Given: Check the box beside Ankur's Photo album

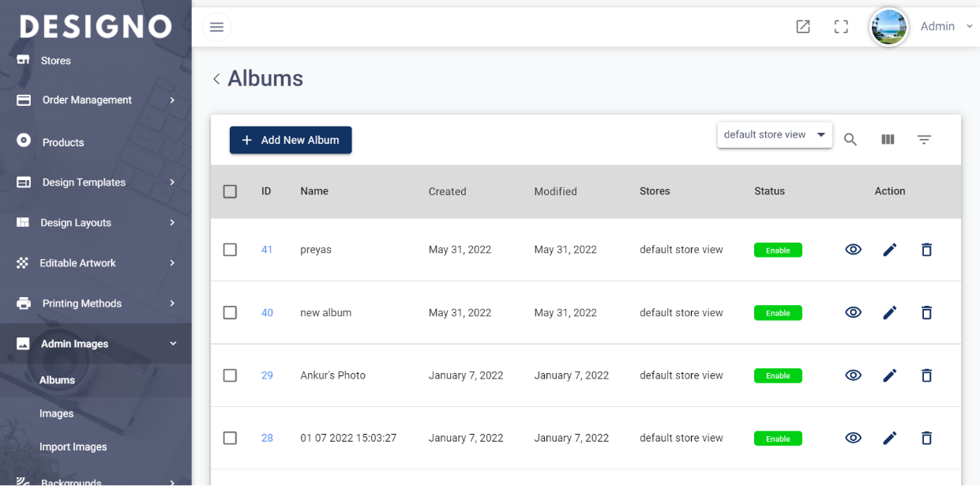Looking at the screenshot, I should pos(230,375).
